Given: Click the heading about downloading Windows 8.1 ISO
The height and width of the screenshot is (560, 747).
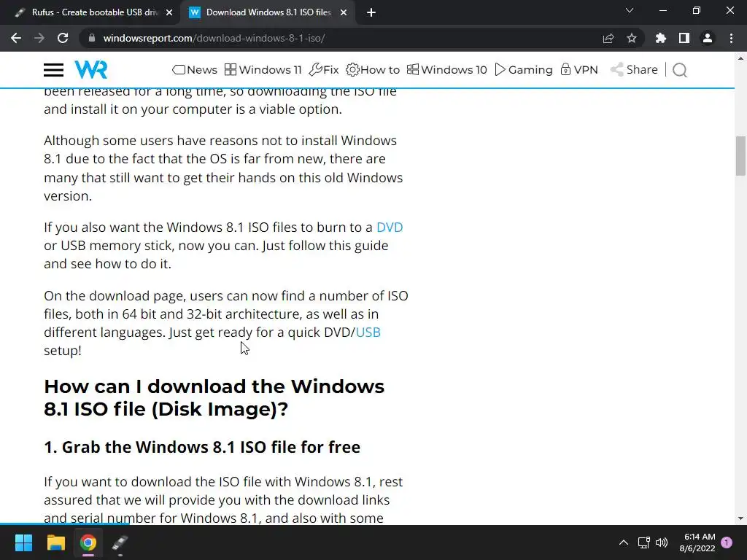Looking at the screenshot, I should [214, 397].
